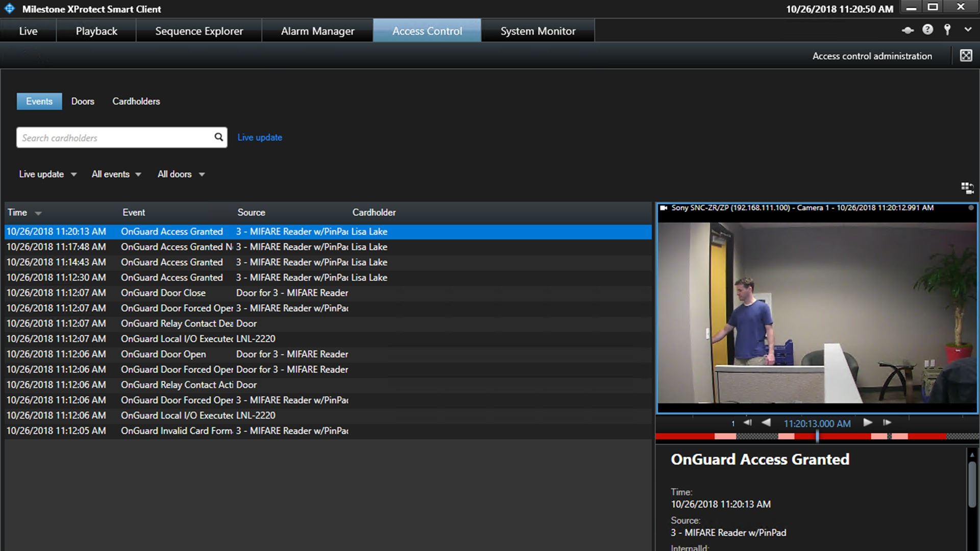The image size is (980, 551).
Task: Click the Source column header
Action: pos(251,212)
